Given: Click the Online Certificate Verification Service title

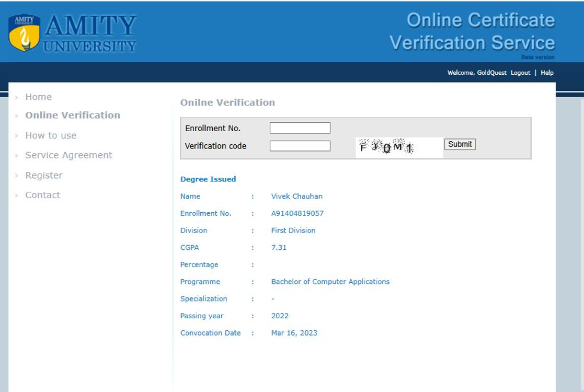Looking at the screenshot, I should pos(472,31).
